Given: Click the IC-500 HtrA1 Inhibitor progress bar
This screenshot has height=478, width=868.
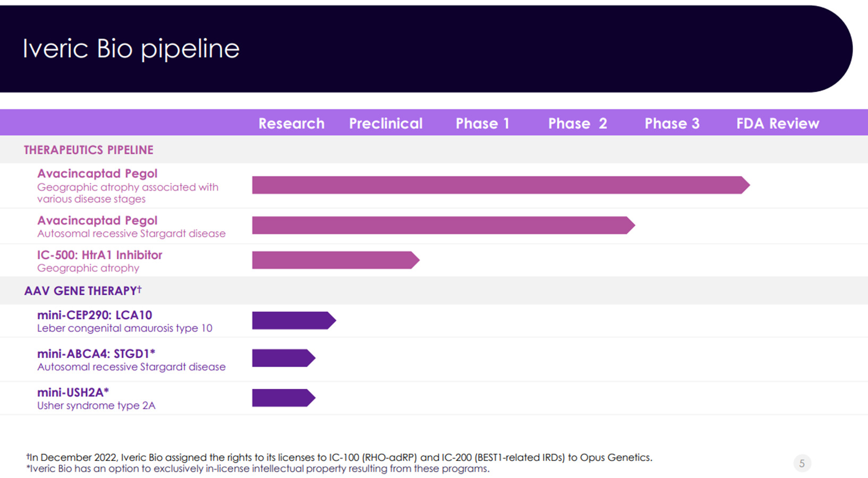Looking at the screenshot, I should click(x=335, y=260).
